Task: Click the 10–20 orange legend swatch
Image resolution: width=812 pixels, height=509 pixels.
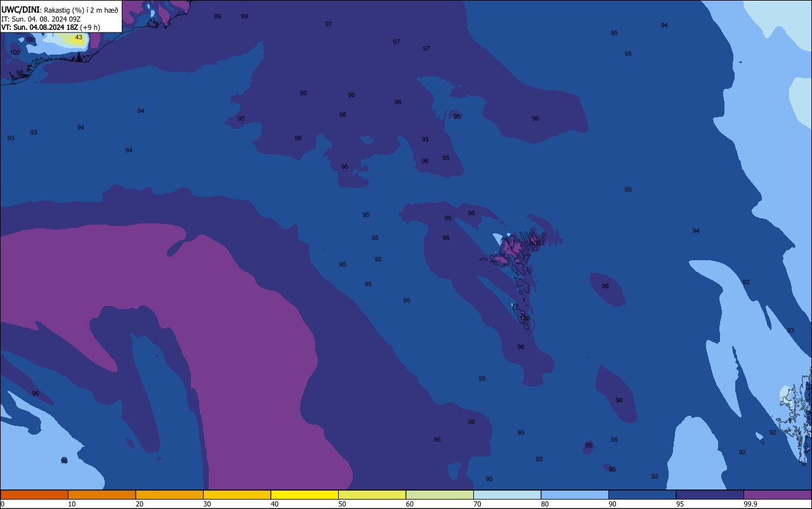Action: (x=101, y=494)
